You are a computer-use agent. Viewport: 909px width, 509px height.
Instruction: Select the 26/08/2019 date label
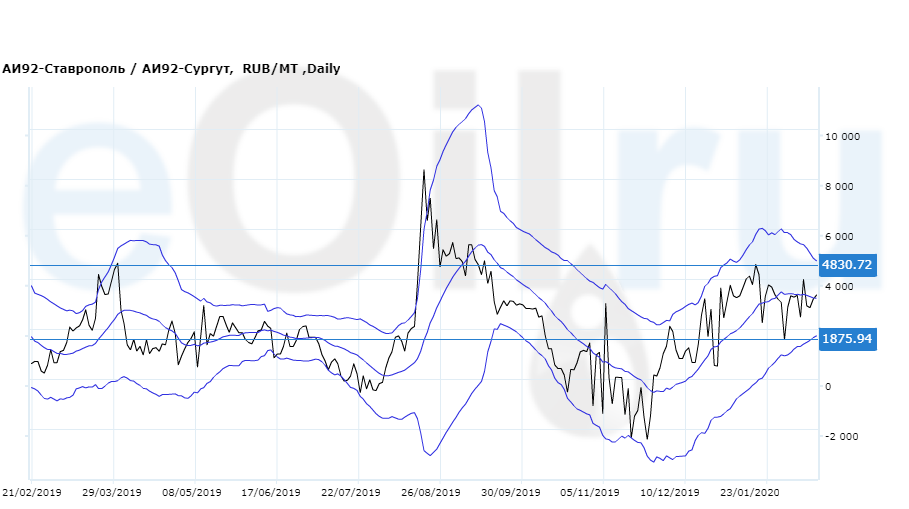[x=430, y=493]
